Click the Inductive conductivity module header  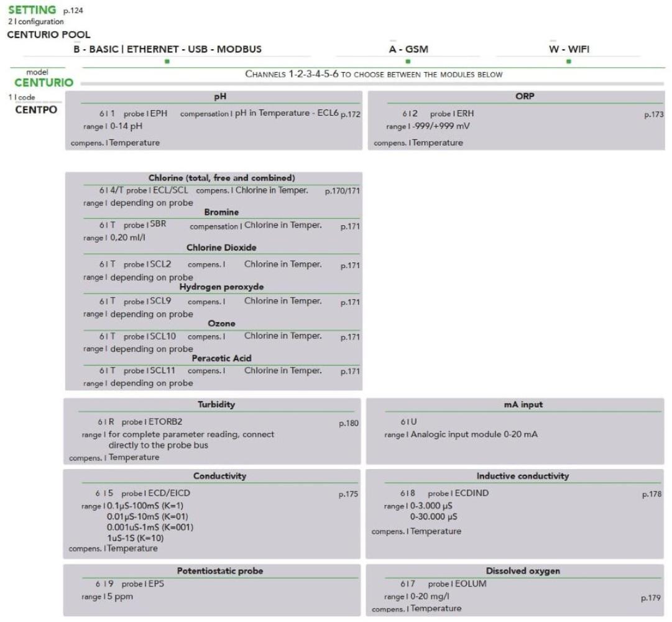[x=523, y=476]
